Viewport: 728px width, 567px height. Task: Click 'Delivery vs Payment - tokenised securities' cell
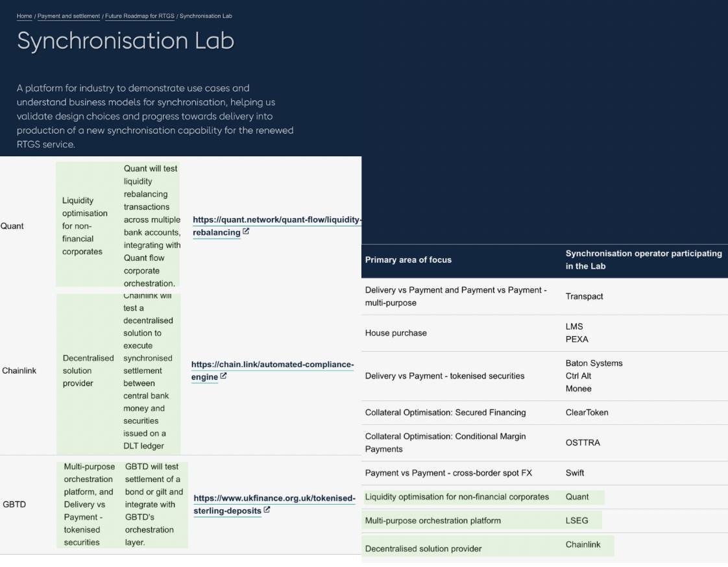tap(444, 376)
